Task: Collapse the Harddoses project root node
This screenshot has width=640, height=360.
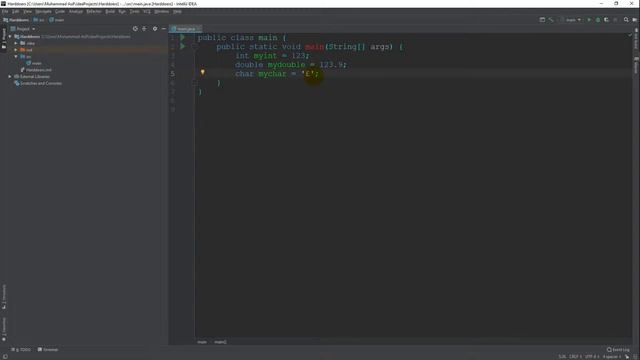Action: (x=10, y=36)
